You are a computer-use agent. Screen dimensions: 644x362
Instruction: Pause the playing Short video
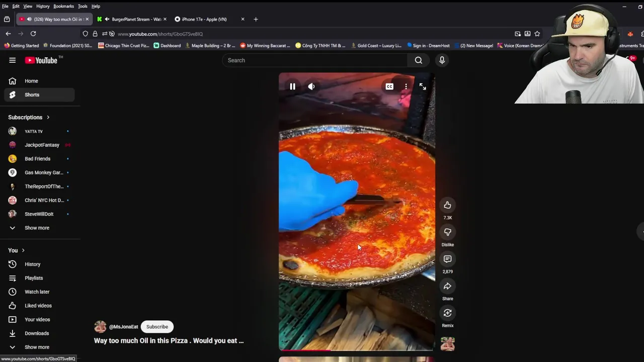[292, 86]
